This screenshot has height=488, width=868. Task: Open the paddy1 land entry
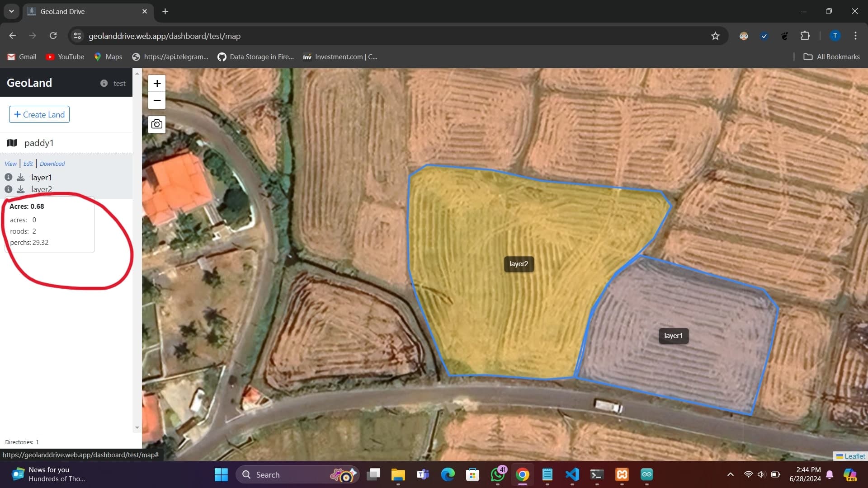pyautogui.click(x=39, y=143)
